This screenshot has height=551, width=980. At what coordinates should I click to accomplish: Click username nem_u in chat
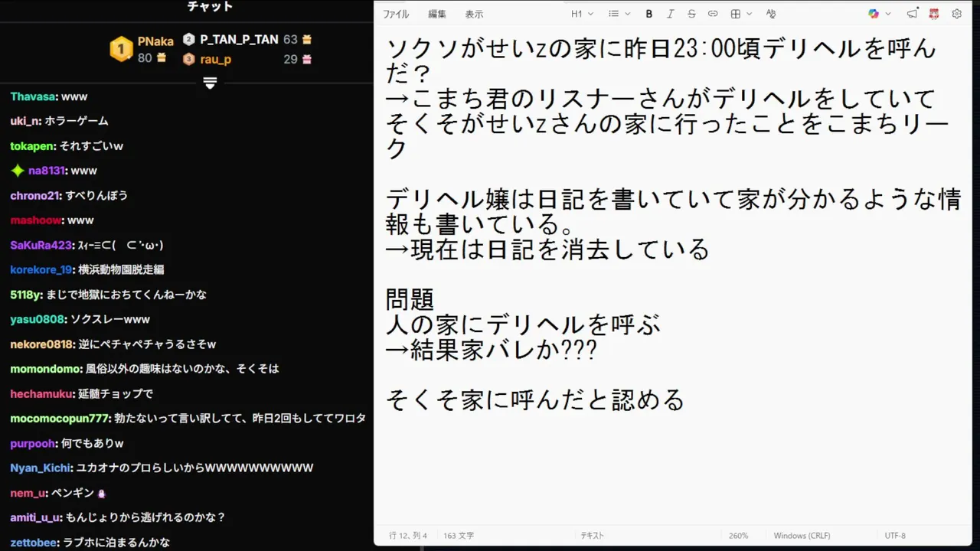tap(29, 494)
